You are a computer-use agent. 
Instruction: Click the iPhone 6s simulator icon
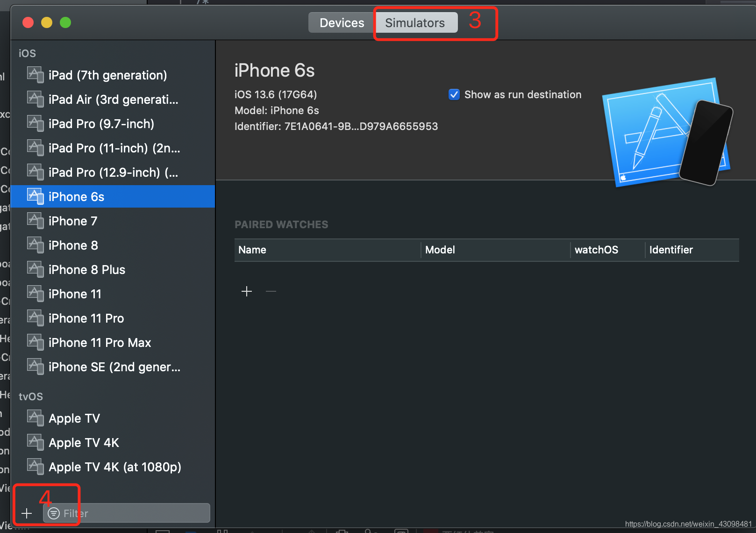[36, 196]
